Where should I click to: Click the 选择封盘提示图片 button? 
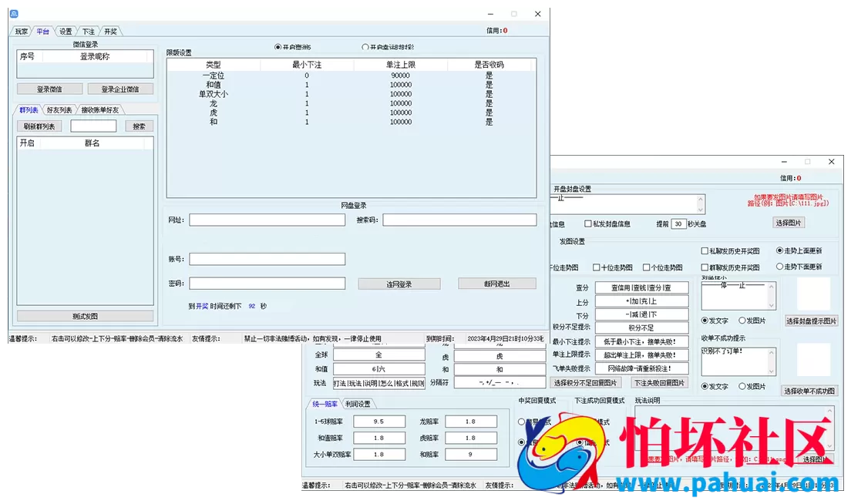811,321
